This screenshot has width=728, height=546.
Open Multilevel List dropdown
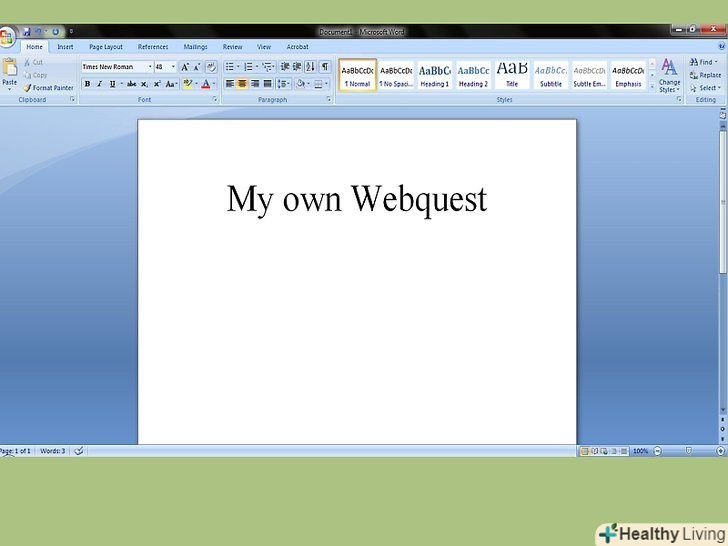pyautogui.click(x=268, y=67)
